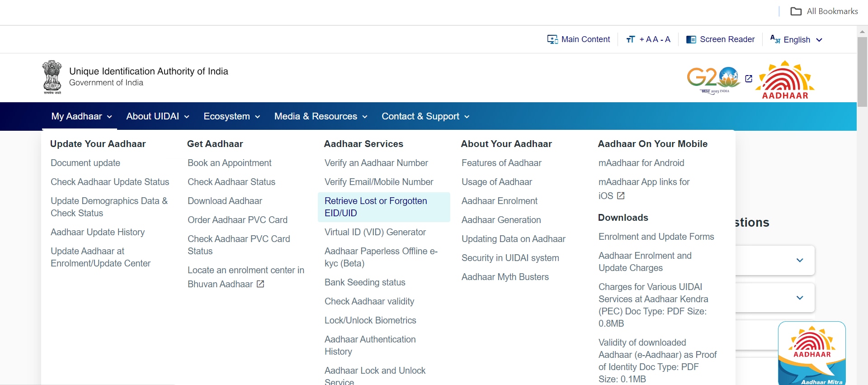Image resolution: width=868 pixels, height=385 pixels.
Task: Select Book an Appointment
Action: pos(230,163)
